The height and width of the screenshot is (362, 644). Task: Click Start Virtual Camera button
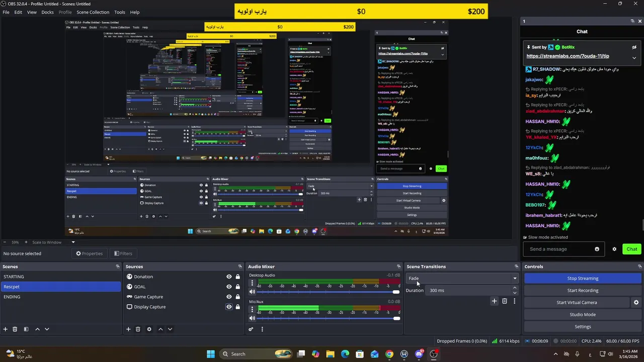[x=577, y=303]
